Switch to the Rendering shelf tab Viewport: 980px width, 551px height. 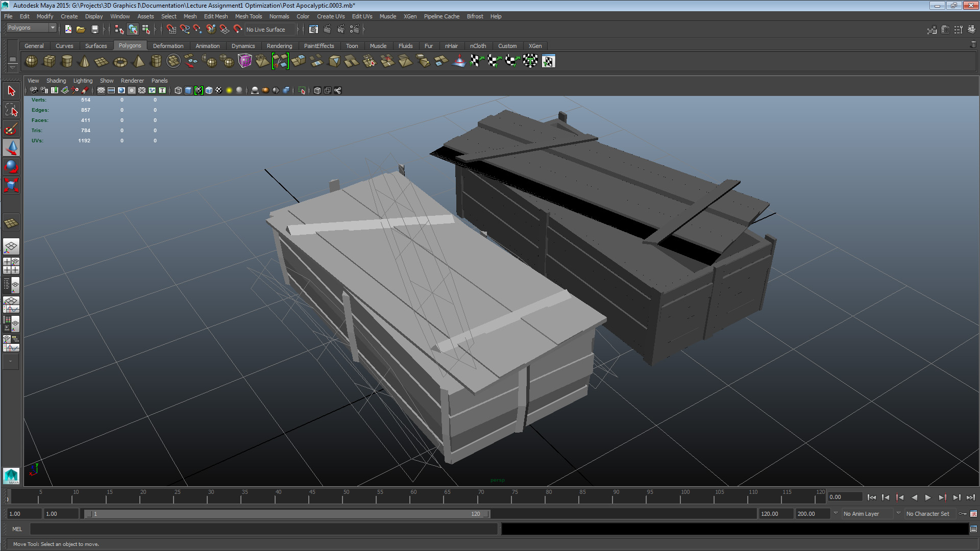click(279, 46)
